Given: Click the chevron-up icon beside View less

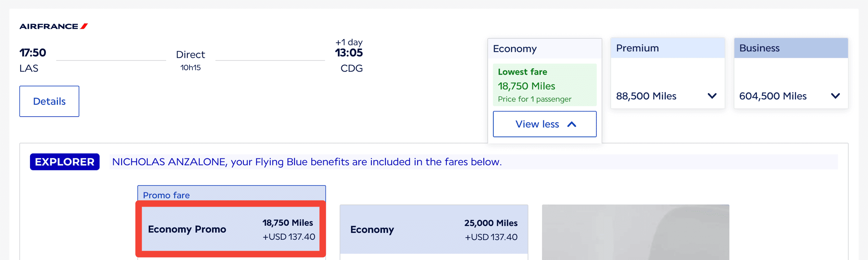Looking at the screenshot, I should pyautogui.click(x=572, y=124).
